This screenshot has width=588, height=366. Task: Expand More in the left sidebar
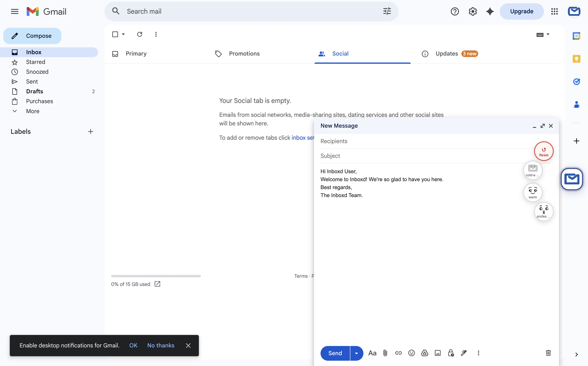click(x=33, y=111)
